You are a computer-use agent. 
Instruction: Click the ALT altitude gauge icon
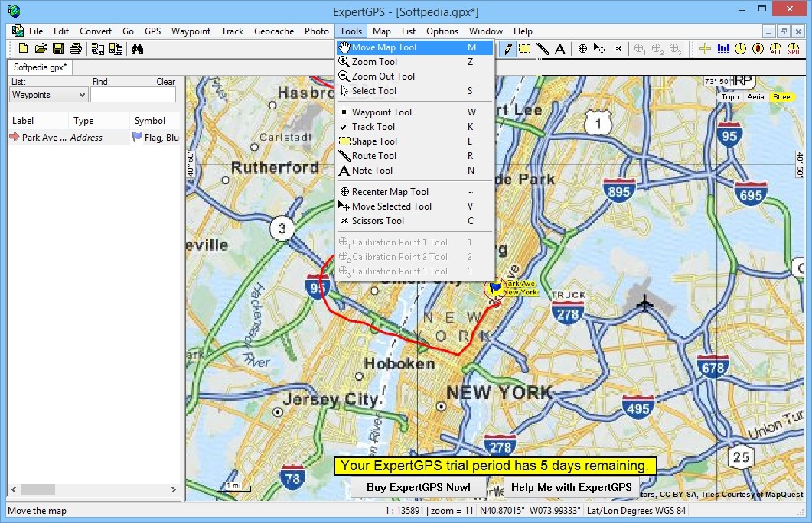[x=775, y=49]
